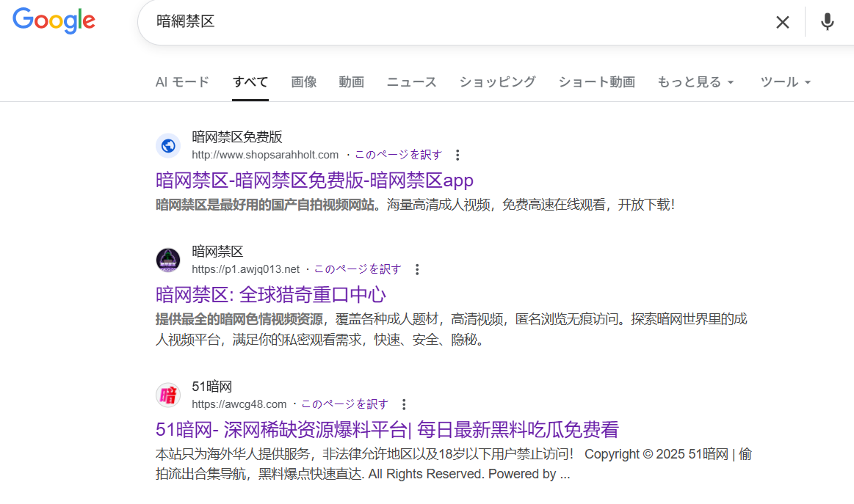Open the ニュース tab
The width and height of the screenshot is (854, 504).
coord(411,82)
